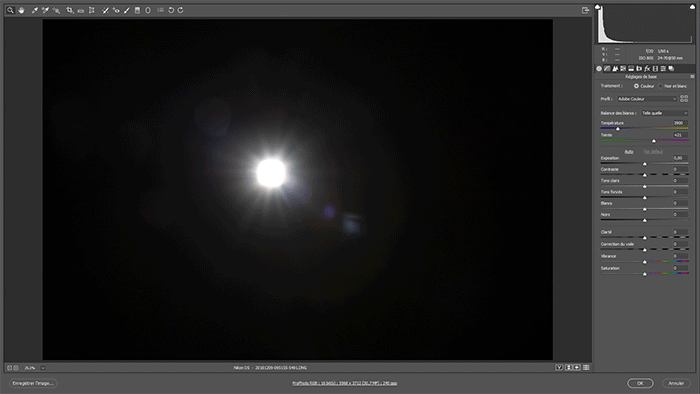Select the Couleur treatment radio button
Image resolution: width=700 pixels, height=394 pixels.
tap(636, 86)
